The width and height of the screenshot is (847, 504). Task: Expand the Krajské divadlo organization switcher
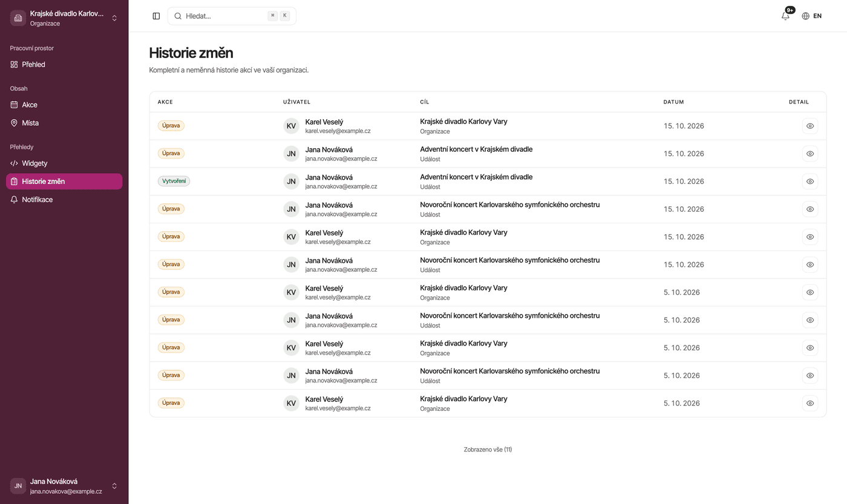[x=114, y=18]
